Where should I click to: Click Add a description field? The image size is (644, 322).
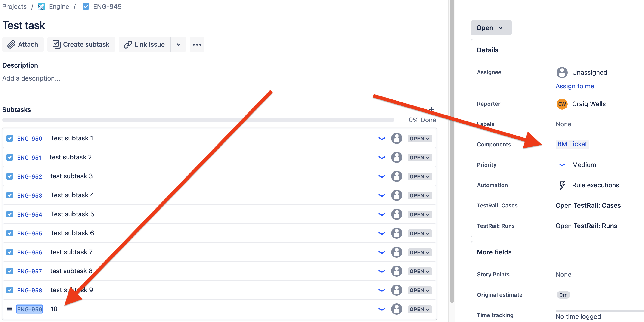click(31, 78)
